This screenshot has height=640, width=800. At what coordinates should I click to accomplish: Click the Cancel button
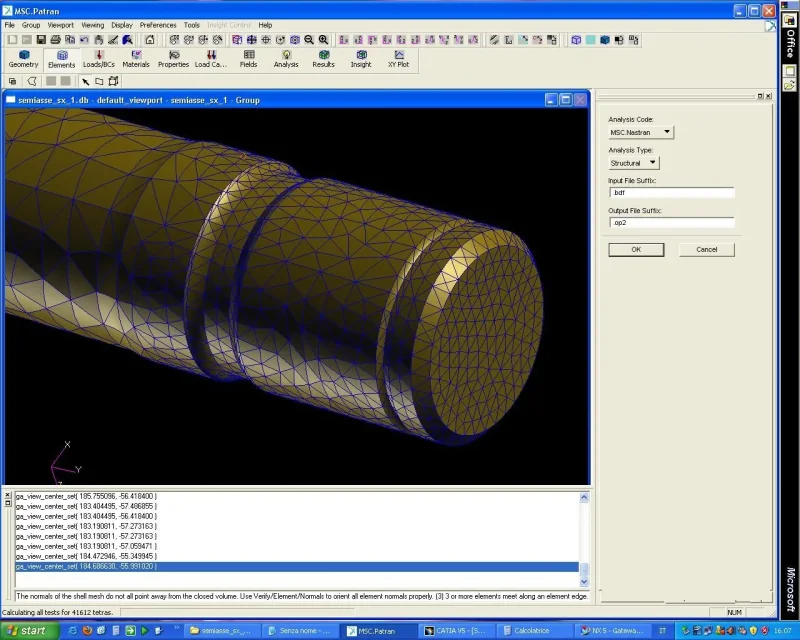(x=707, y=250)
